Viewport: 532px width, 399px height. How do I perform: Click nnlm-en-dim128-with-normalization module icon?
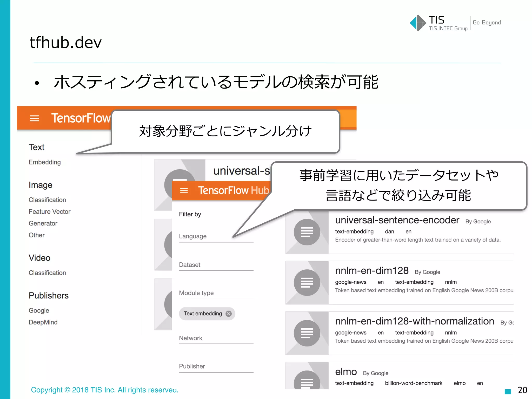(x=307, y=333)
